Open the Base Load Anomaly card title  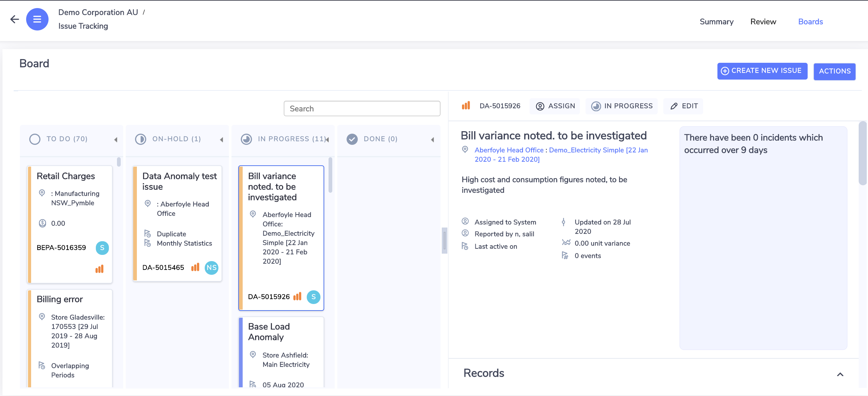[x=269, y=332]
